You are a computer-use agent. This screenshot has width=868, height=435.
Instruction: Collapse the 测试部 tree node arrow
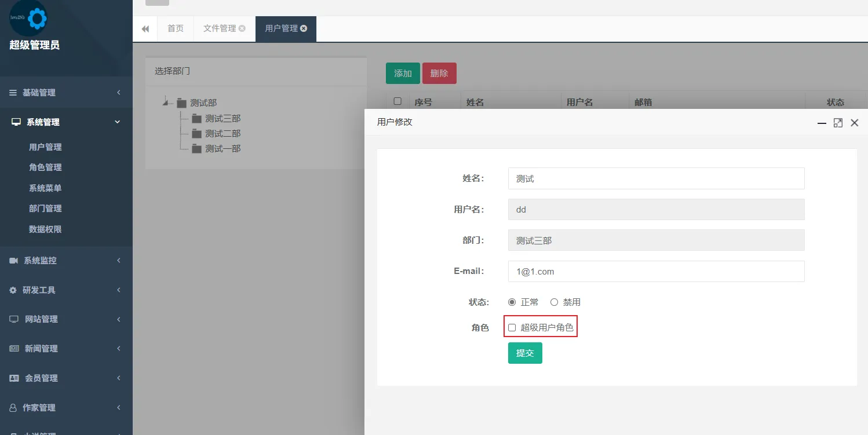pyautogui.click(x=166, y=103)
